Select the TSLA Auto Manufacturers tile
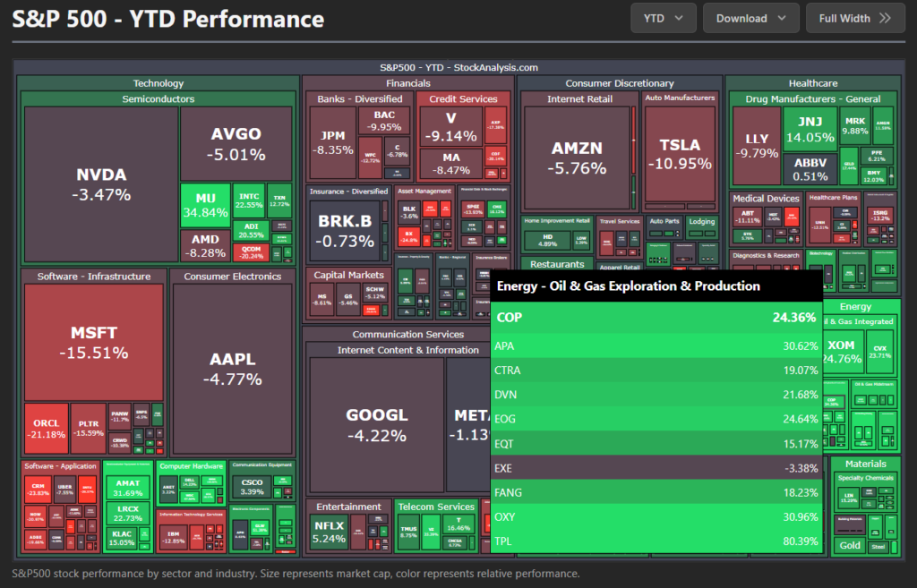 click(680, 153)
